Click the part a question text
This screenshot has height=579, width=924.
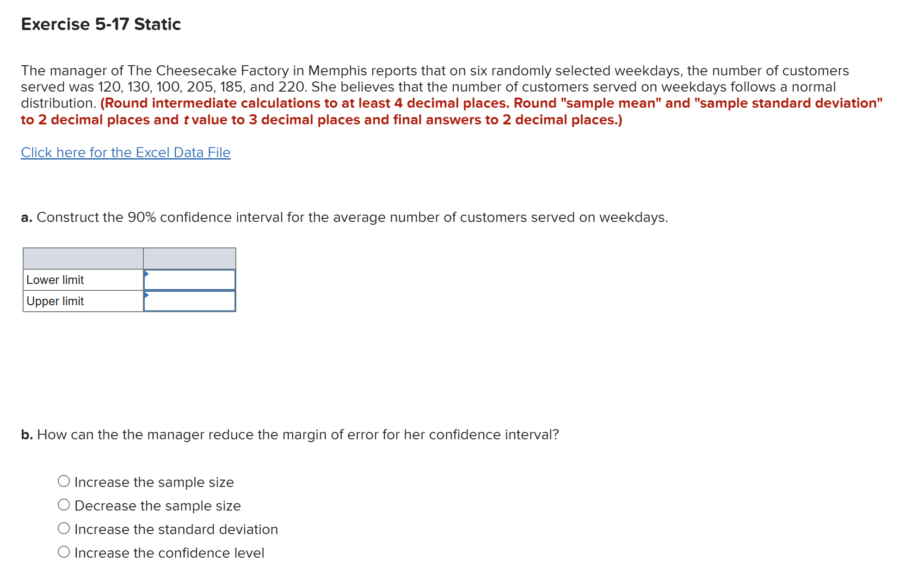344,217
